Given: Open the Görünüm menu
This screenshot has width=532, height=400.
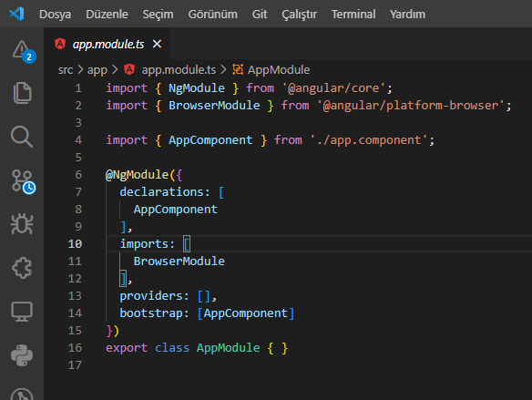Looking at the screenshot, I should click(x=213, y=15).
